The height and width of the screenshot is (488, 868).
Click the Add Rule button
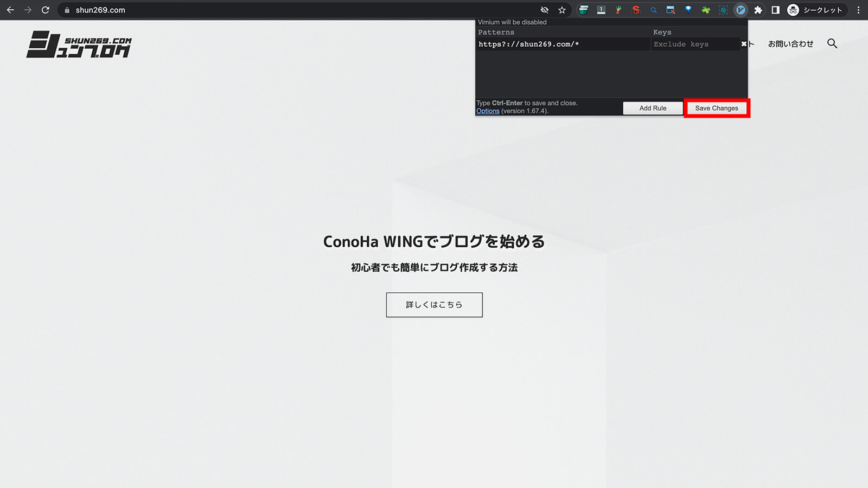(653, 108)
